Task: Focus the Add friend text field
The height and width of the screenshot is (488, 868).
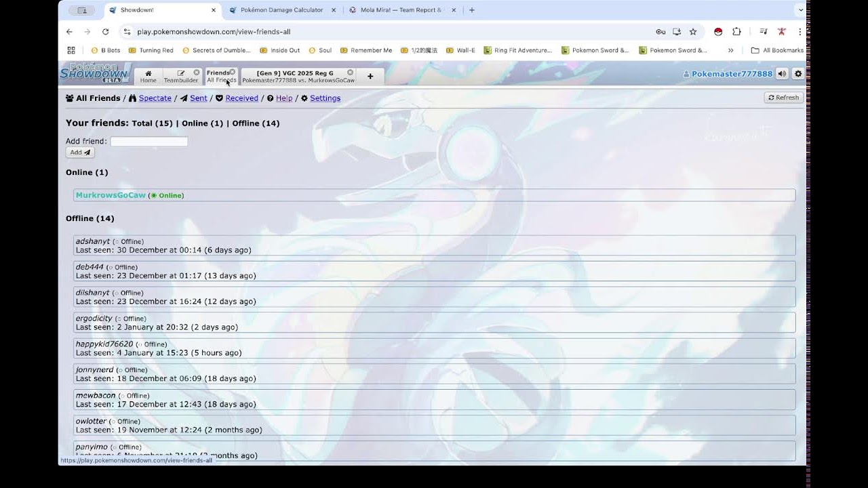Action: click(149, 142)
